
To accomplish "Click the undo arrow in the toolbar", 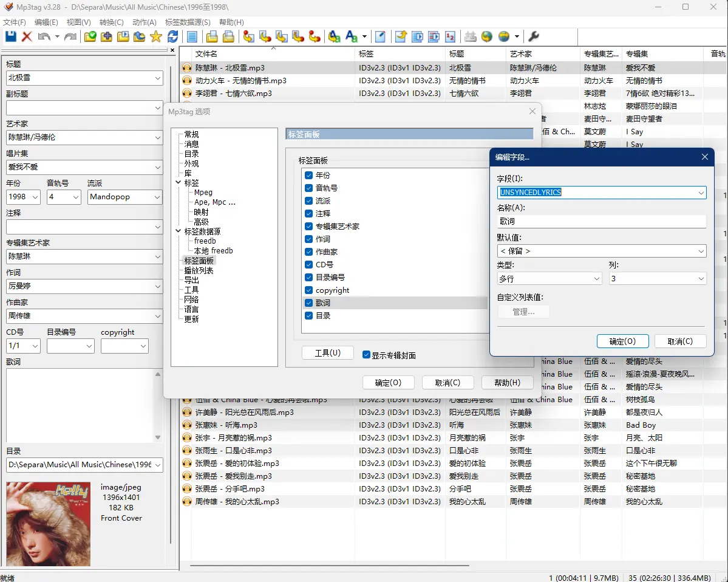I will point(44,36).
